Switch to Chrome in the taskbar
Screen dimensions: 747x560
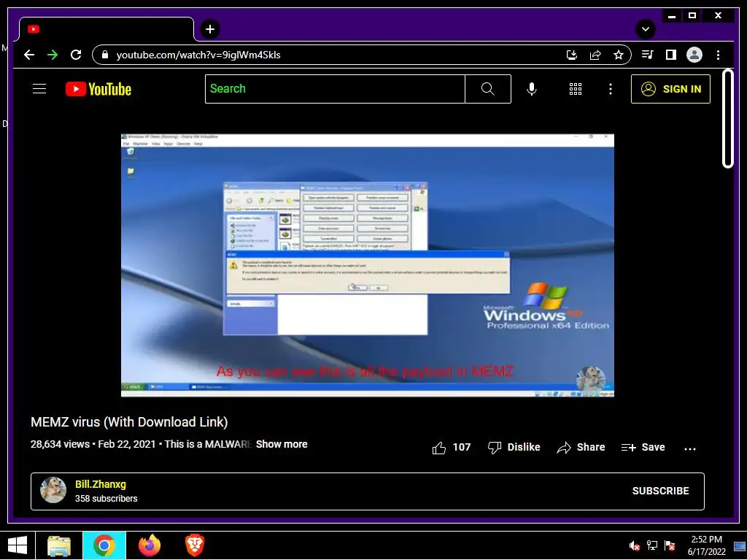[x=104, y=545]
